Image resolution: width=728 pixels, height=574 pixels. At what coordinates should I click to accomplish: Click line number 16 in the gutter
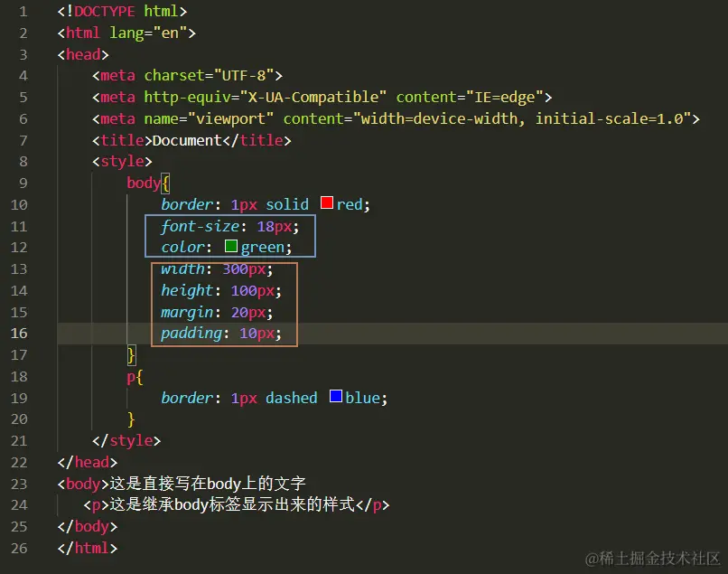(20, 333)
